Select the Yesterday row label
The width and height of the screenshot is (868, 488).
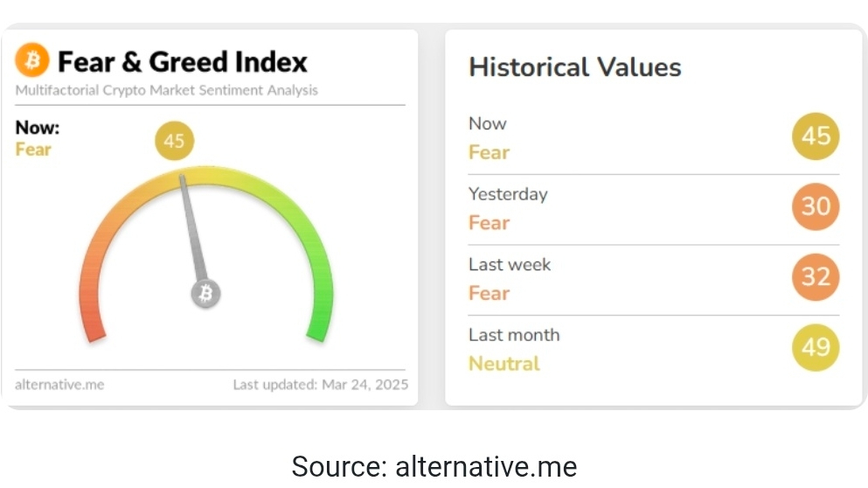[508, 194]
